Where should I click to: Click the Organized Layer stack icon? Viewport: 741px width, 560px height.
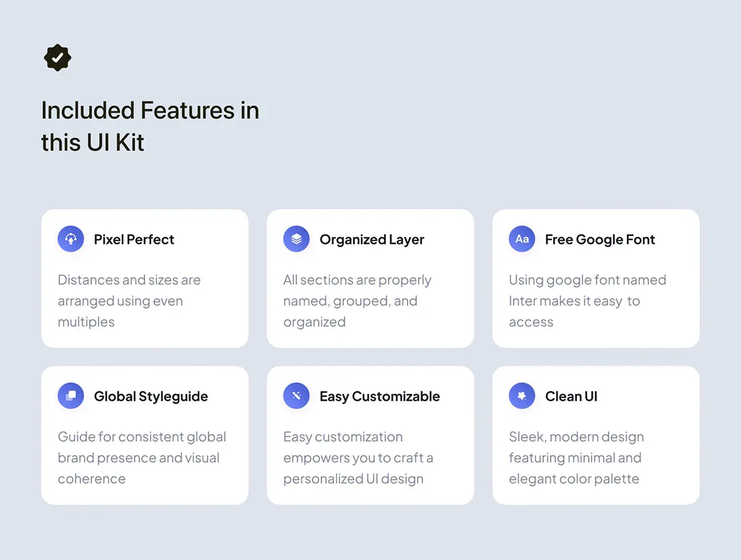[296, 239]
